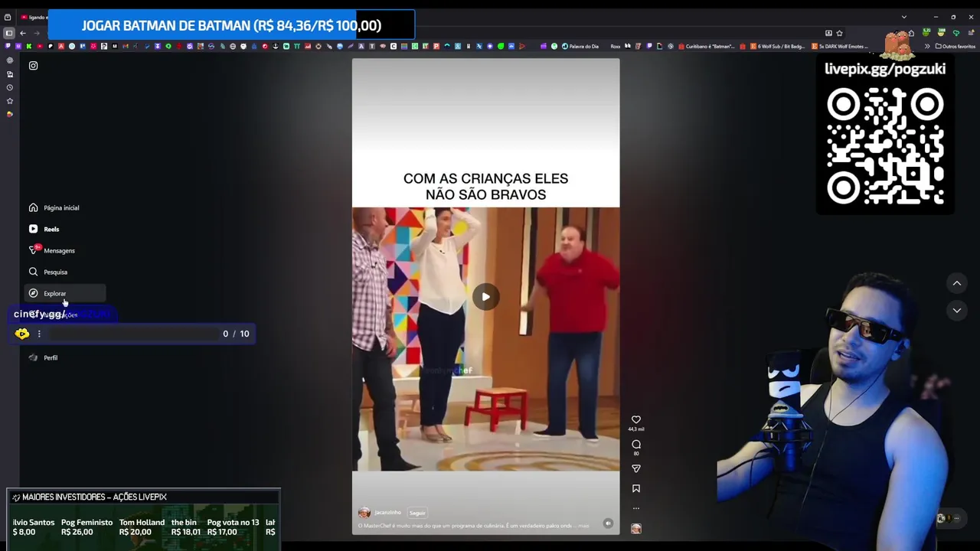Click Tom Holland R$ 20,00 entry

142,527
